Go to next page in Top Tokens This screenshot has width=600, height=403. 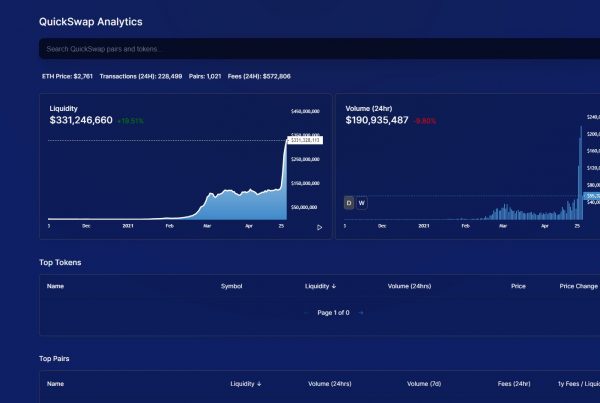(x=360, y=313)
